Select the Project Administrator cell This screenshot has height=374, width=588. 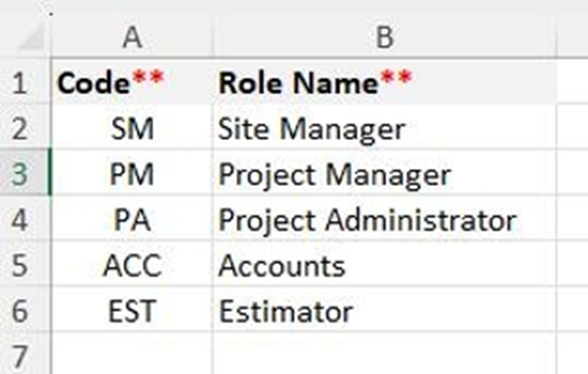pos(384,220)
